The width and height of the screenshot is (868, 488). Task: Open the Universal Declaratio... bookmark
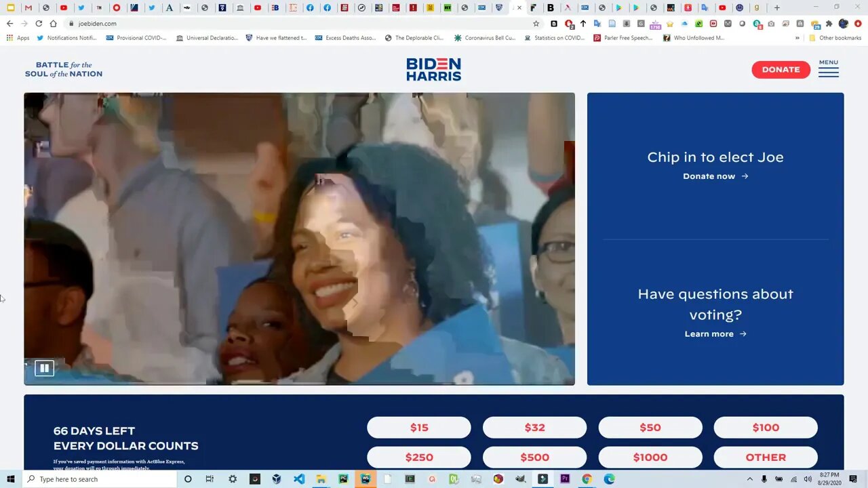207,38
